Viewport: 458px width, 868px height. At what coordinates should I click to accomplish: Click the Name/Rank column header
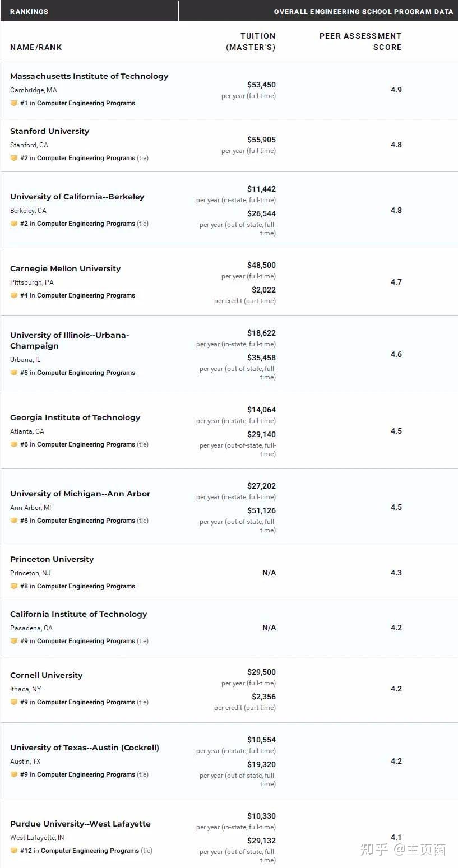tap(36, 47)
